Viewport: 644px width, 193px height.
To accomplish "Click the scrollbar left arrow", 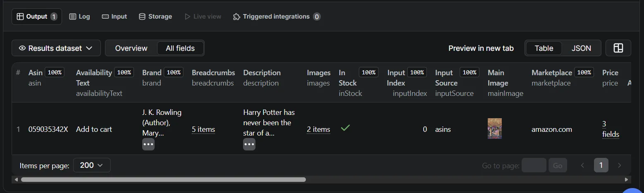I will (x=16, y=179).
